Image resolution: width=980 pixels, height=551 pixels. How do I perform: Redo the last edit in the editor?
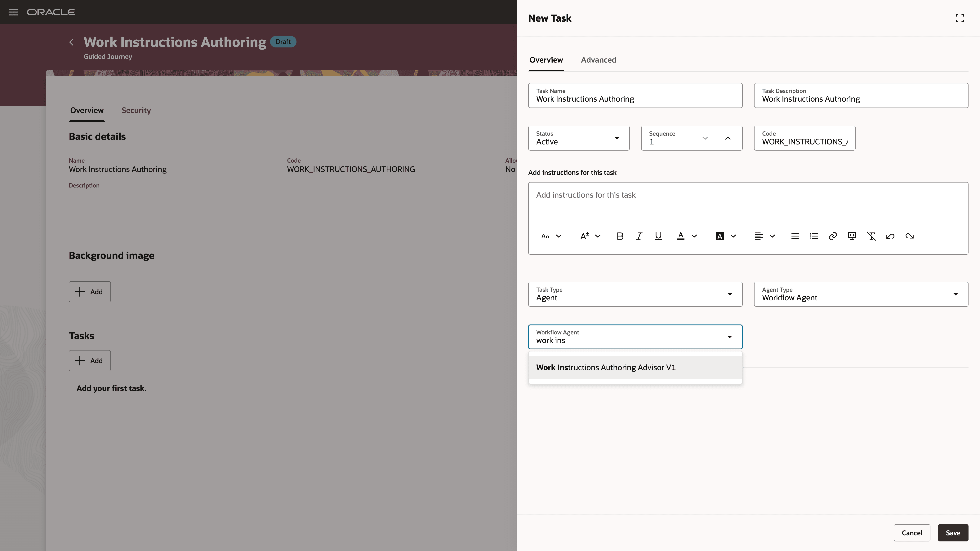click(910, 236)
